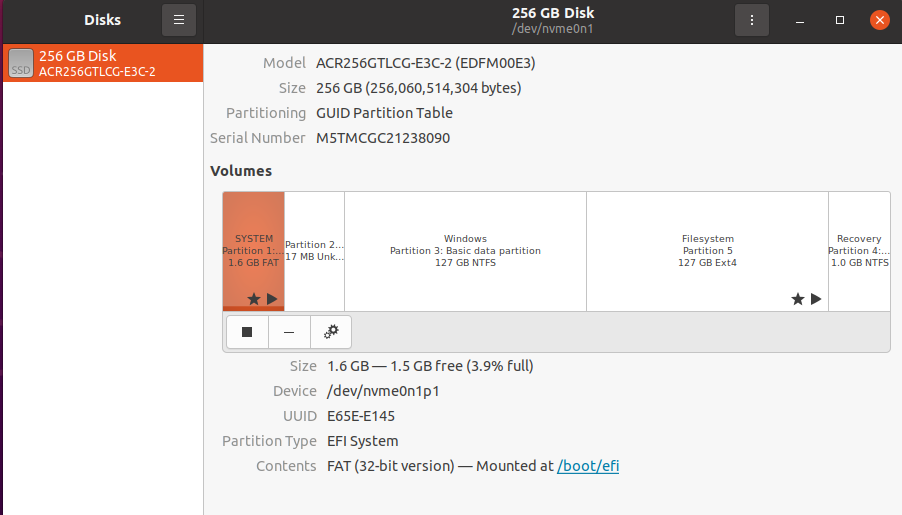Delete selected partition with minus button
This screenshot has height=515, width=902.
tap(289, 332)
